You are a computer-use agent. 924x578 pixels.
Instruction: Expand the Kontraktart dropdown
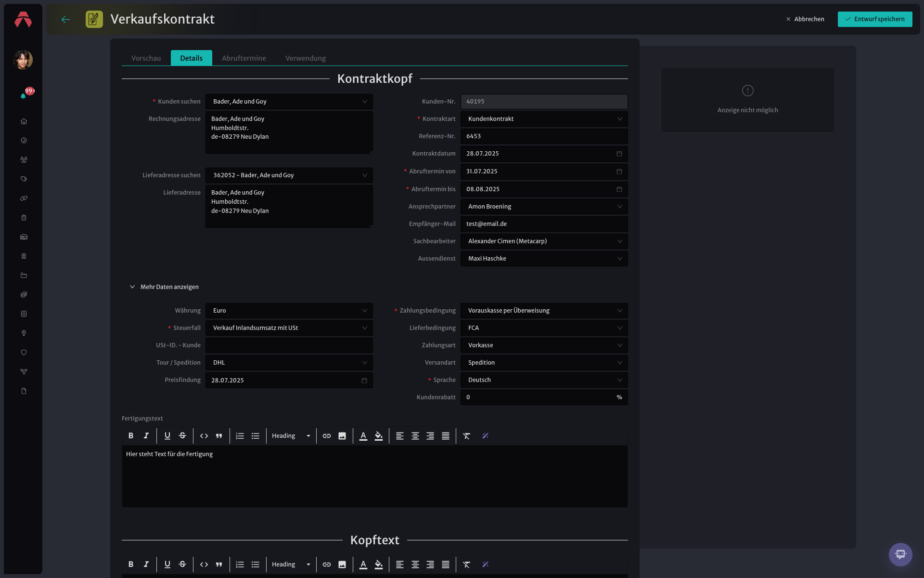tap(544, 119)
